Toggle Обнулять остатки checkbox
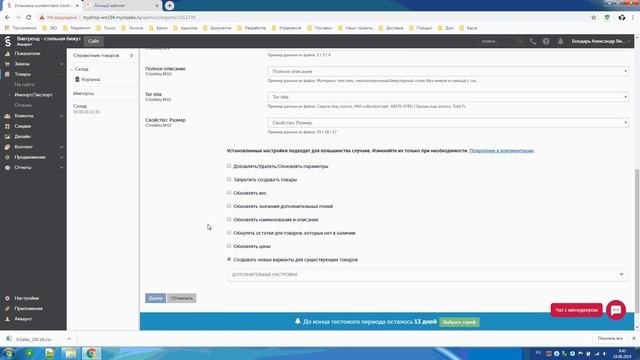The image size is (640, 360). [x=229, y=233]
